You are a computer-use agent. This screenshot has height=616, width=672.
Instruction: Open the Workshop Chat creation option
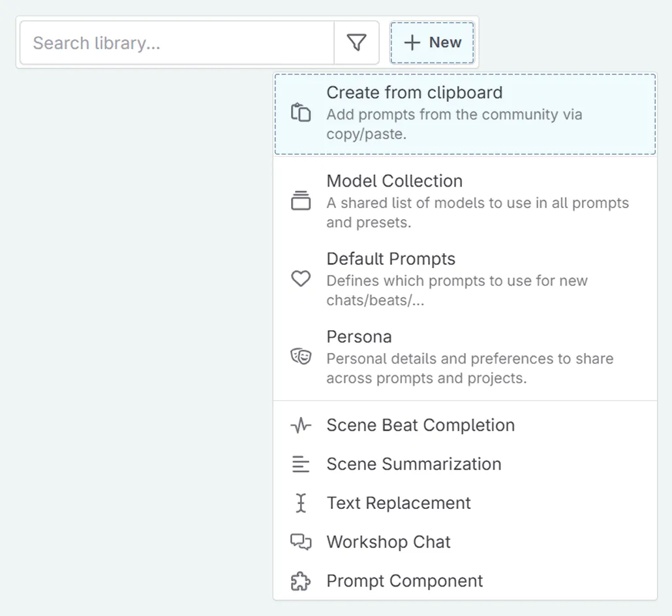tap(388, 542)
